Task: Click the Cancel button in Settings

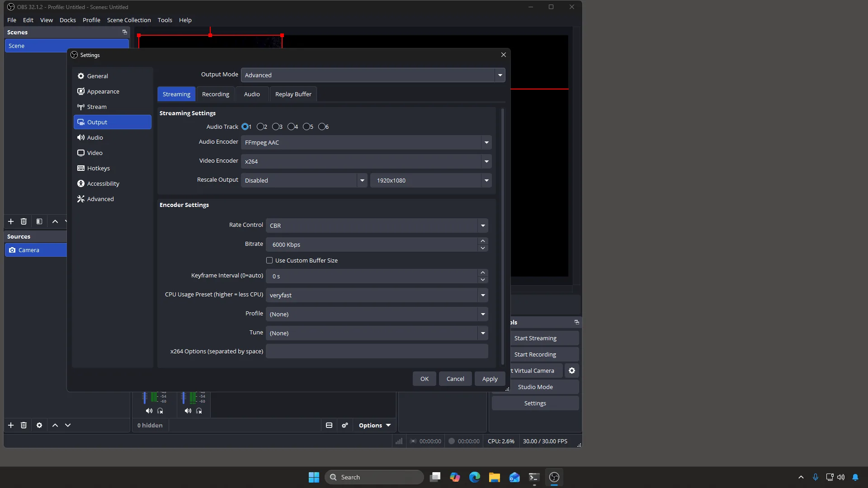Action: tap(455, 379)
